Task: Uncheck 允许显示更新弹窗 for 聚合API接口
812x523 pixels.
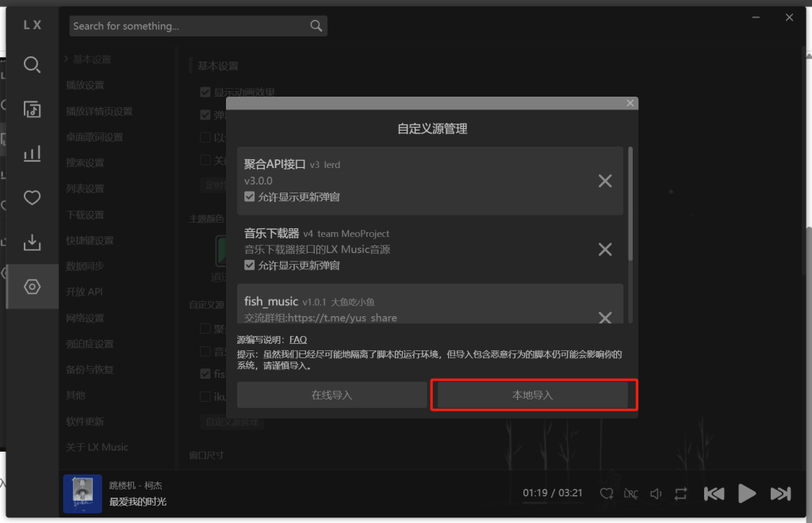Action: 250,197
